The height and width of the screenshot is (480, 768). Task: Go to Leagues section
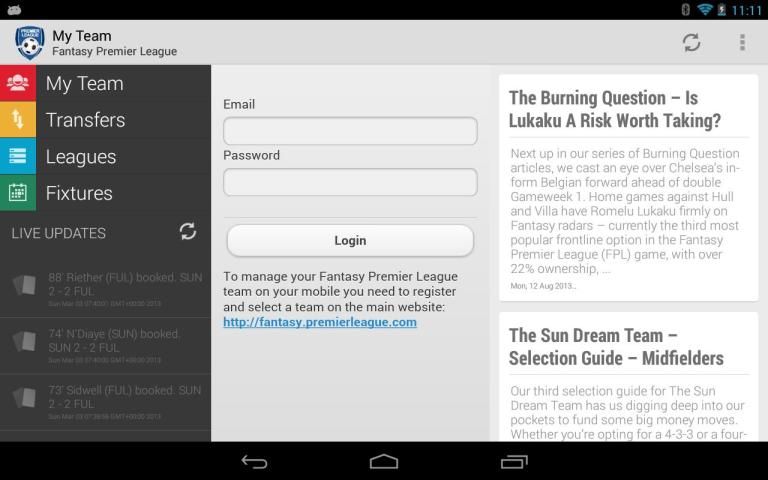(81, 157)
